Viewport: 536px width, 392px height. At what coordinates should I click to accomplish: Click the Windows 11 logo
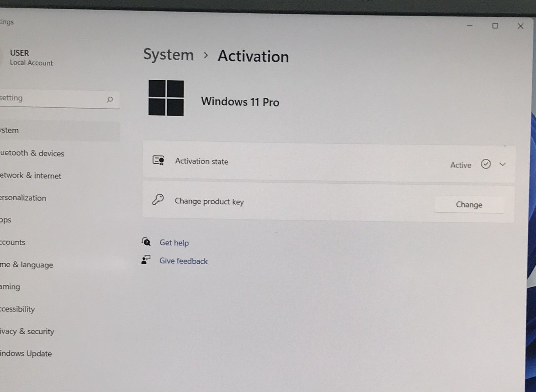coord(166,98)
